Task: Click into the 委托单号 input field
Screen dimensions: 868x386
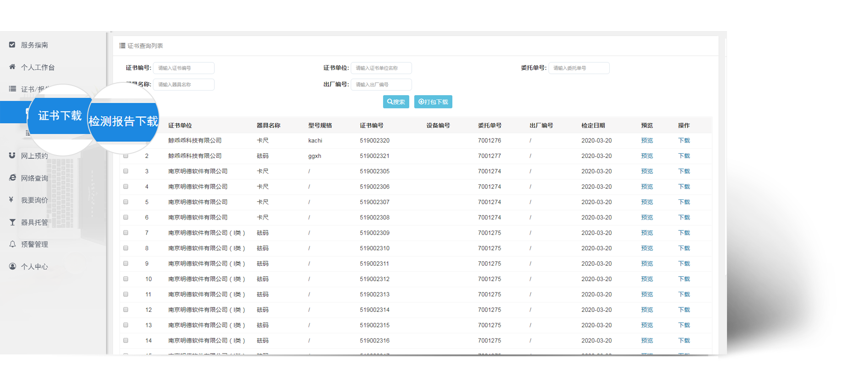Action: [x=579, y=68]
